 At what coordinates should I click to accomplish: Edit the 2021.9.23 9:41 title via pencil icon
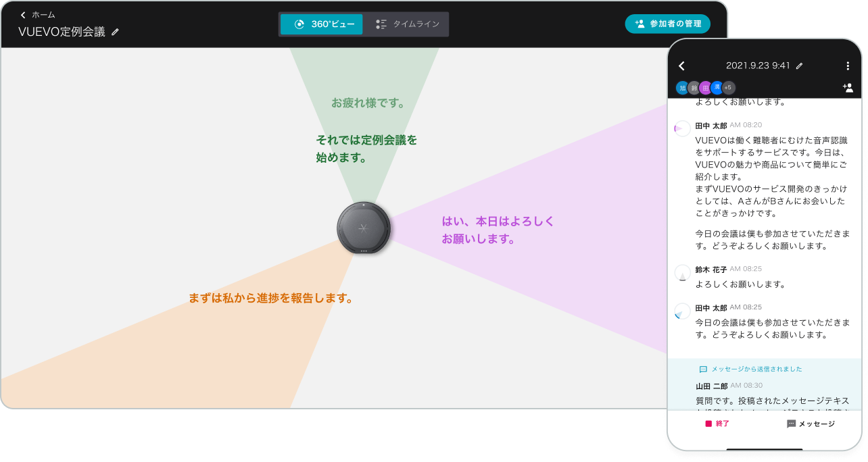[x=799, y=66]
